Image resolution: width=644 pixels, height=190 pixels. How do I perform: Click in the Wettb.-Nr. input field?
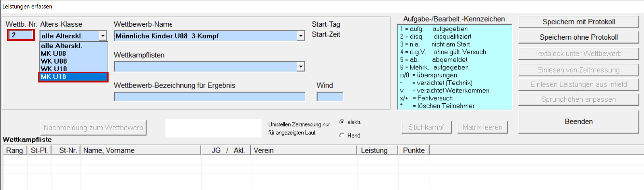(21, 35)
